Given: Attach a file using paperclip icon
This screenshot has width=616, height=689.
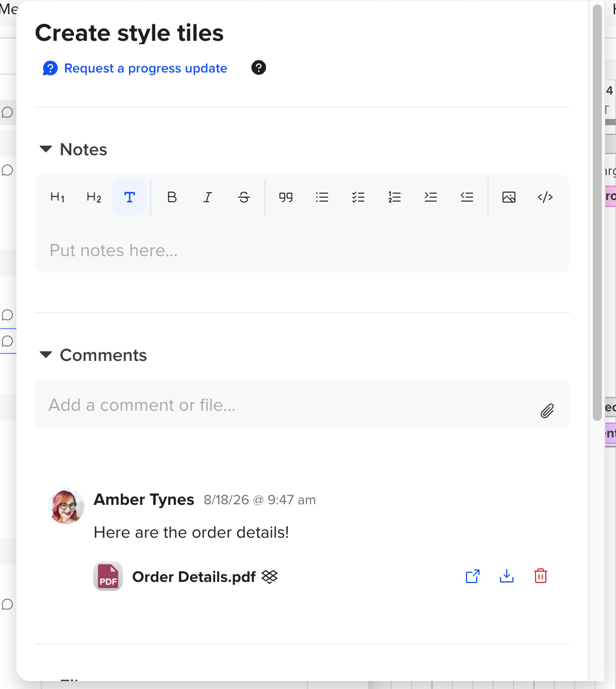Looking at the screenshot, I should [547, 411].
